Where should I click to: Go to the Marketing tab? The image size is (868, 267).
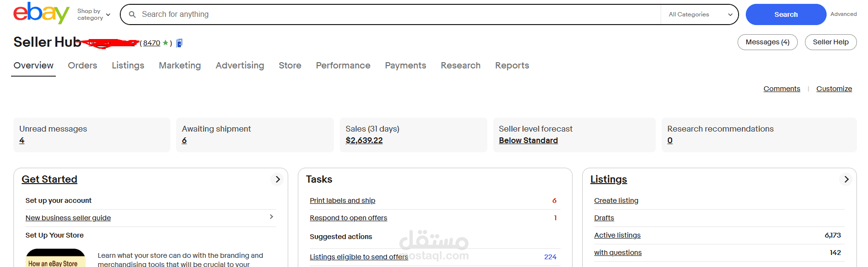[x=180, y=66]
